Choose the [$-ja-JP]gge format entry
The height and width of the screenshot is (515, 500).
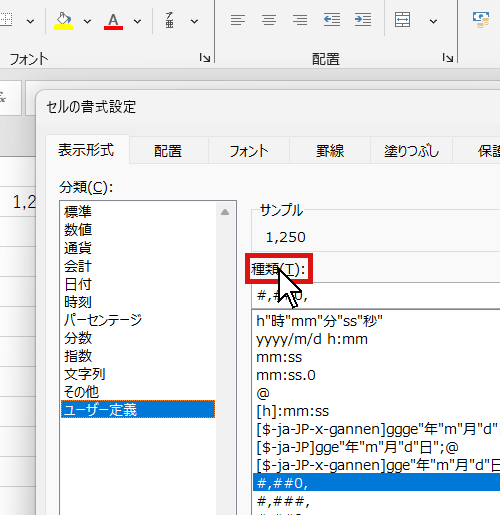click(x=377, y=447)
